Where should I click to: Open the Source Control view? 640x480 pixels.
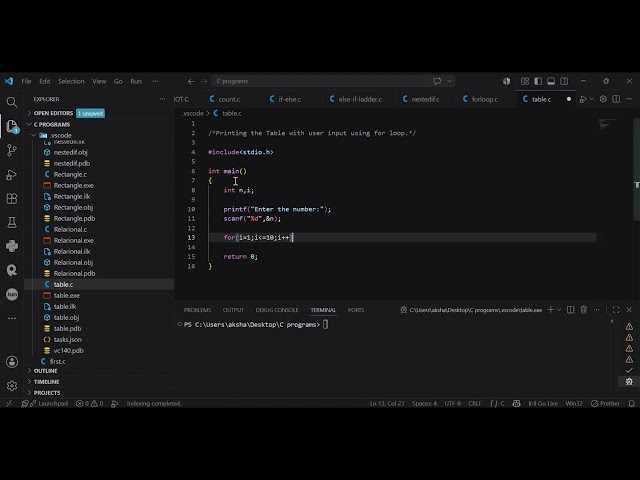pyautogui.click(x=12, y=150)
